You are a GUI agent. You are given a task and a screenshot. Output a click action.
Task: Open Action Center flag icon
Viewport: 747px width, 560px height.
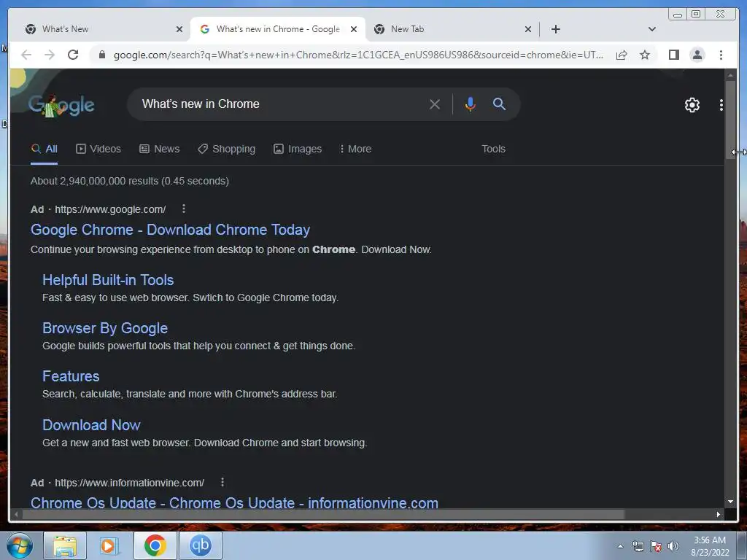(656, 546)
